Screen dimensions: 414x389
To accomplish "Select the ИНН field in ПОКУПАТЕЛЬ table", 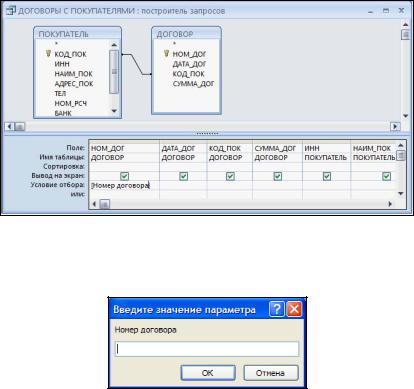I will point(62,64).
